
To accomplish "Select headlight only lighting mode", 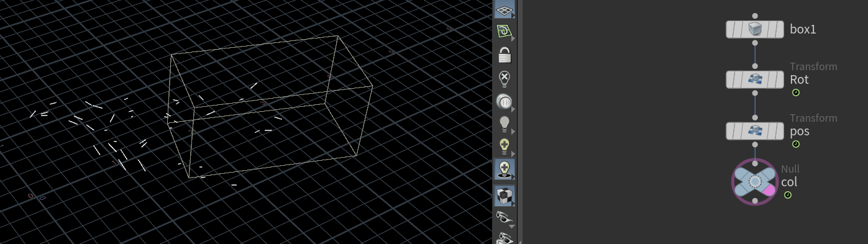I will click(505, 102).
